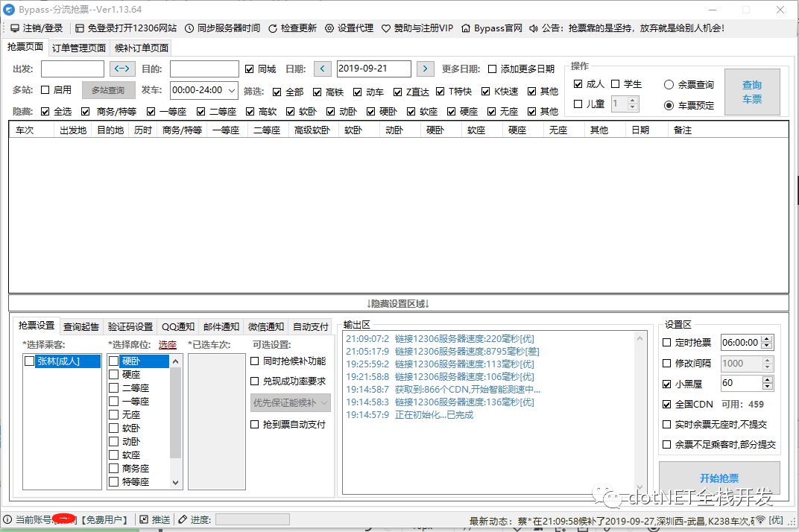The width and height of the screenshot is (799, 532).
Task: Click 同步服务器时间 clock icon
Action: coord(189,28)
